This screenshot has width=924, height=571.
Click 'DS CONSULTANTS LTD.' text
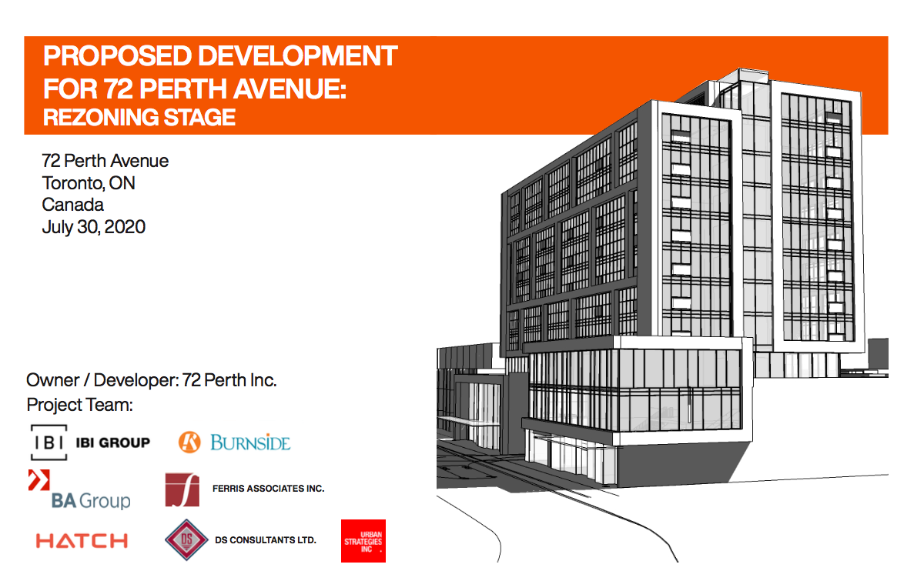[x=264, y=540]
